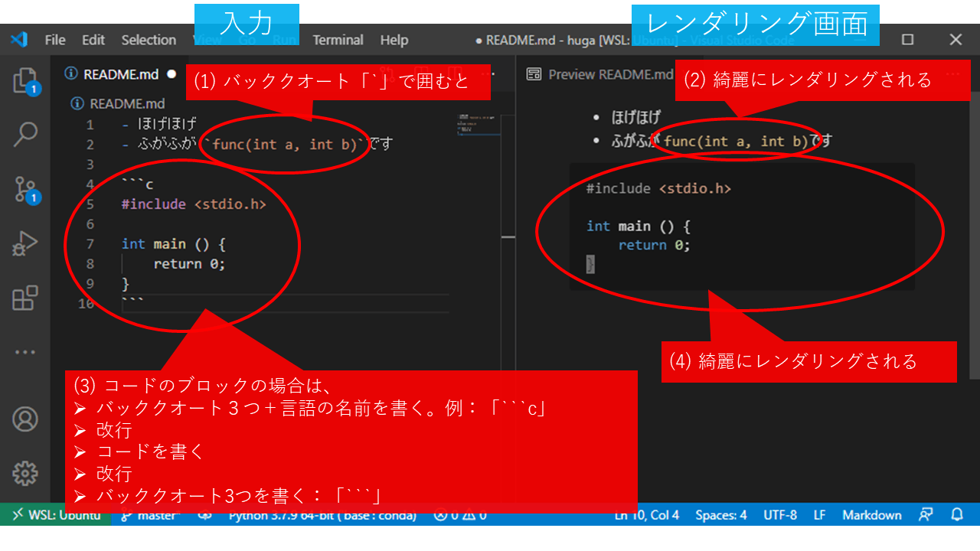Click Ln 10, Col 4 indicator
This screenshot has width=980, height=551.
(x=647, y=515)
